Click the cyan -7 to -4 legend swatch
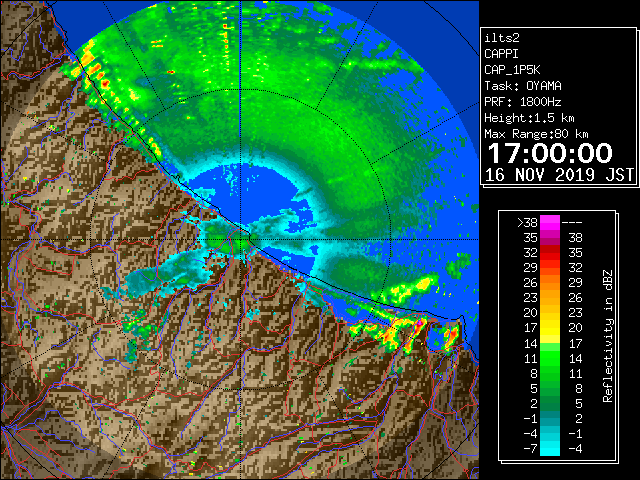 tap(550, 448)
